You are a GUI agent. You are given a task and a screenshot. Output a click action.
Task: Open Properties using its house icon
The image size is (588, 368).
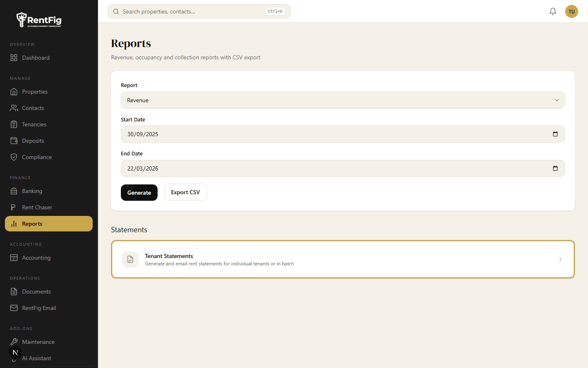(x=13, y=92)
